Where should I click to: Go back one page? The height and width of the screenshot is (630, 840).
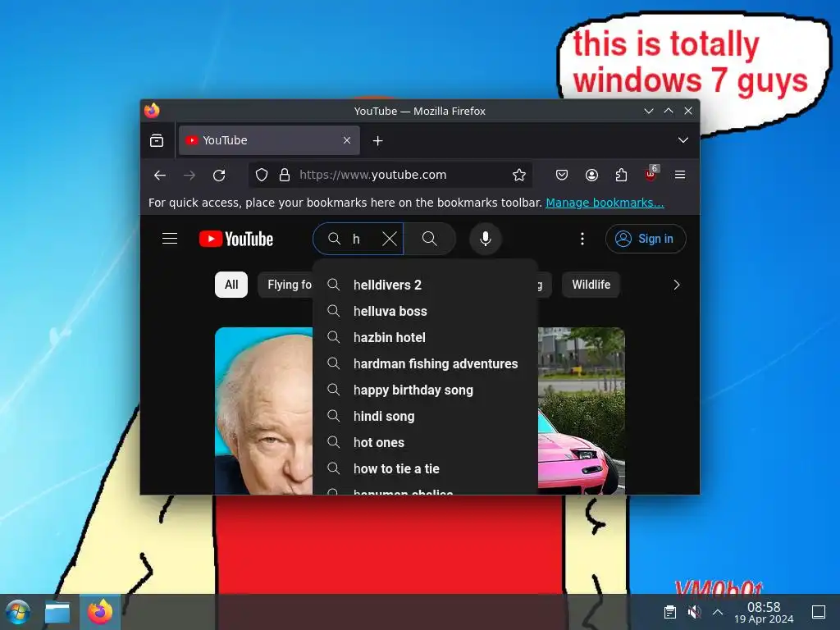click(x=160, y=176)
